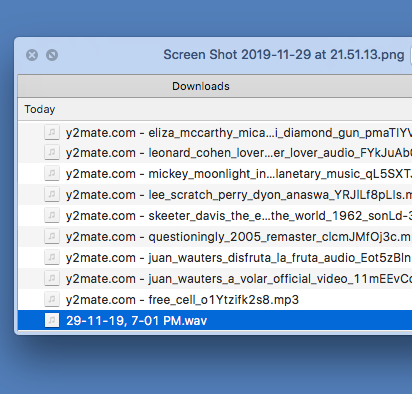Select the juan_wauters_disfruta_la_fruta_audio file name
This screenshot has width=412, height=394.
point(239,258)
